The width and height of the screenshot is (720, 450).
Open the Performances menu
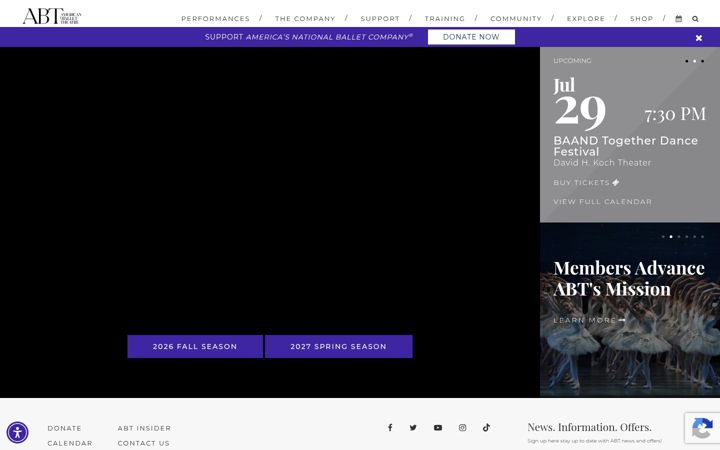pos(215,19)
